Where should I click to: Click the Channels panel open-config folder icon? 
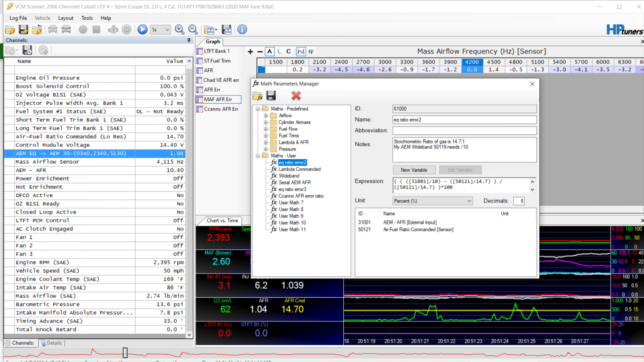pyautogui.click(x=11, y=50)
